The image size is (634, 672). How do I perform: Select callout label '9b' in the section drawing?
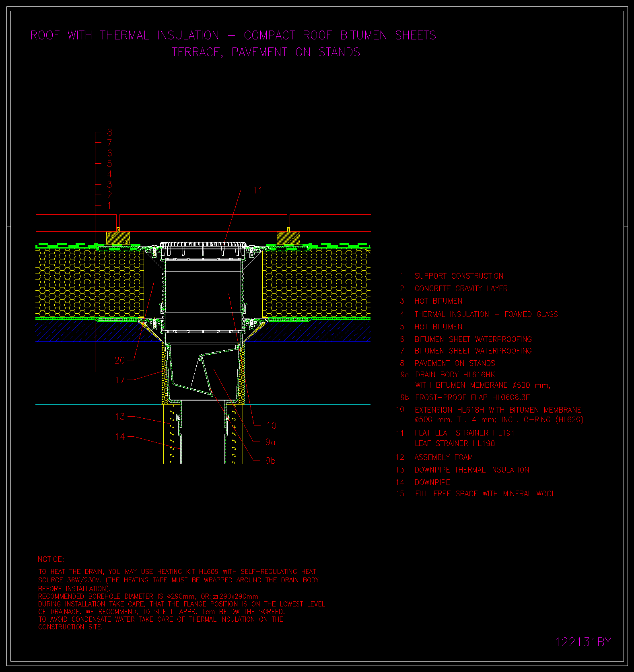point(270,461)
